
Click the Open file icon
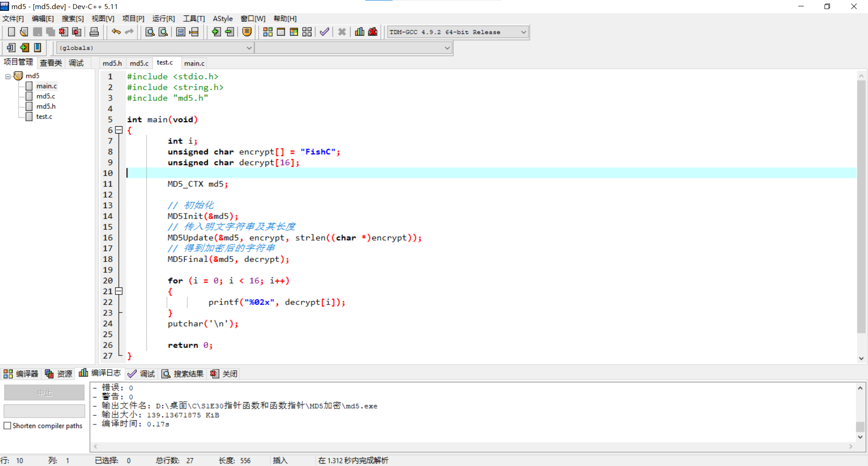click(24, 32)
